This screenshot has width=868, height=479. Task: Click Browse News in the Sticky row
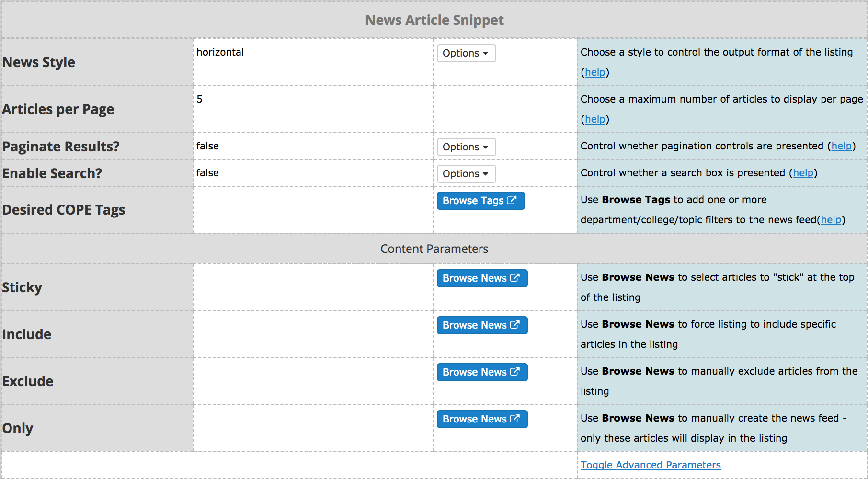point(481,278)
